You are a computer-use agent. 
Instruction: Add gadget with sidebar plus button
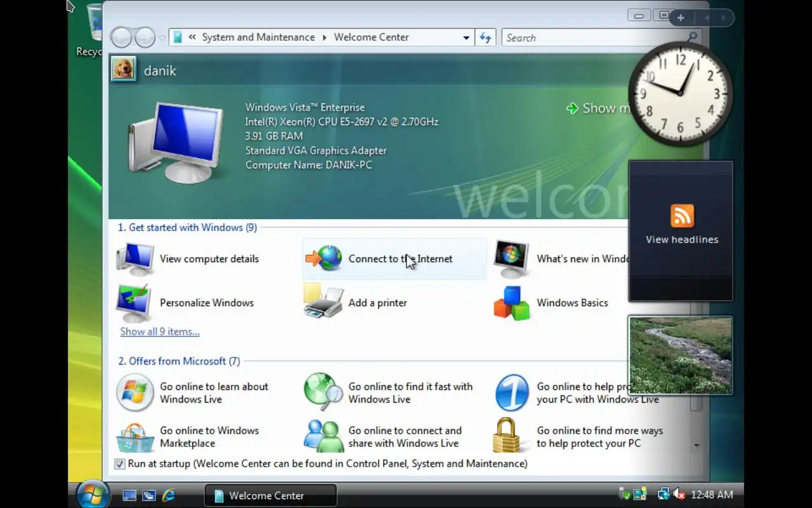(x=681, y=18)
